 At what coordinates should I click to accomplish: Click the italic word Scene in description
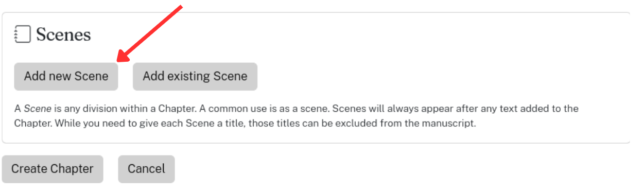point(34,109)
